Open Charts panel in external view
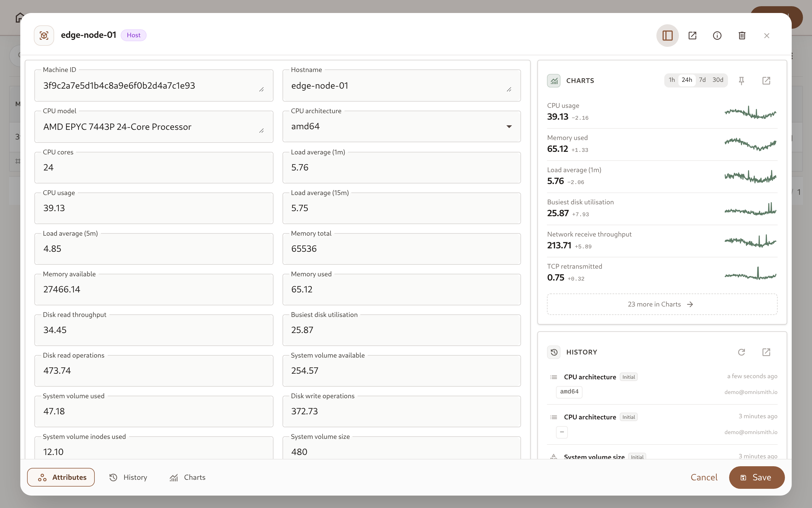This screenshot has width=812, height=508. (x=766, y=81)
